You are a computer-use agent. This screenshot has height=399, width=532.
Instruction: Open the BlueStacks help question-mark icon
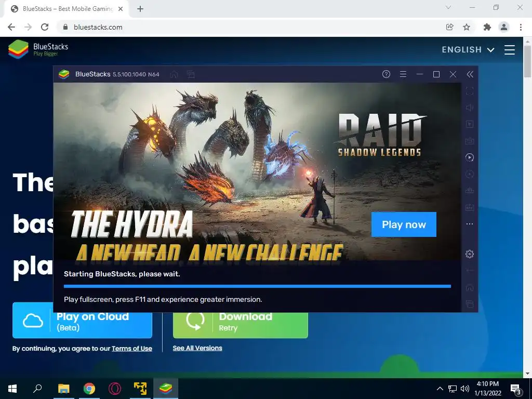[x=386, y=74]
